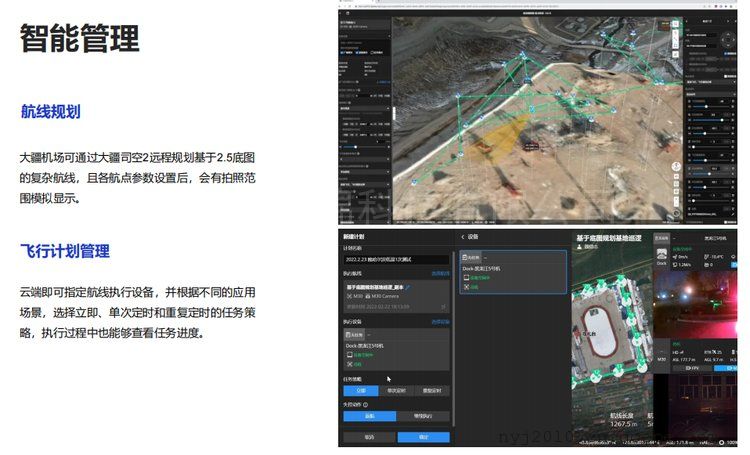Screen dimensions: 750x455
Task: Select the 重复定时 strategy tab
Action: pos(432,391)
